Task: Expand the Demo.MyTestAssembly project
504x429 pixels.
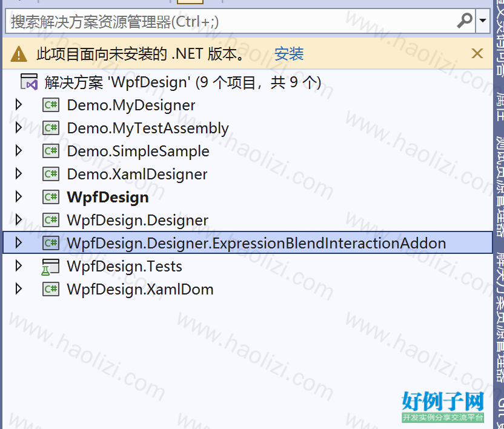Action: click(x=18, y=128)
